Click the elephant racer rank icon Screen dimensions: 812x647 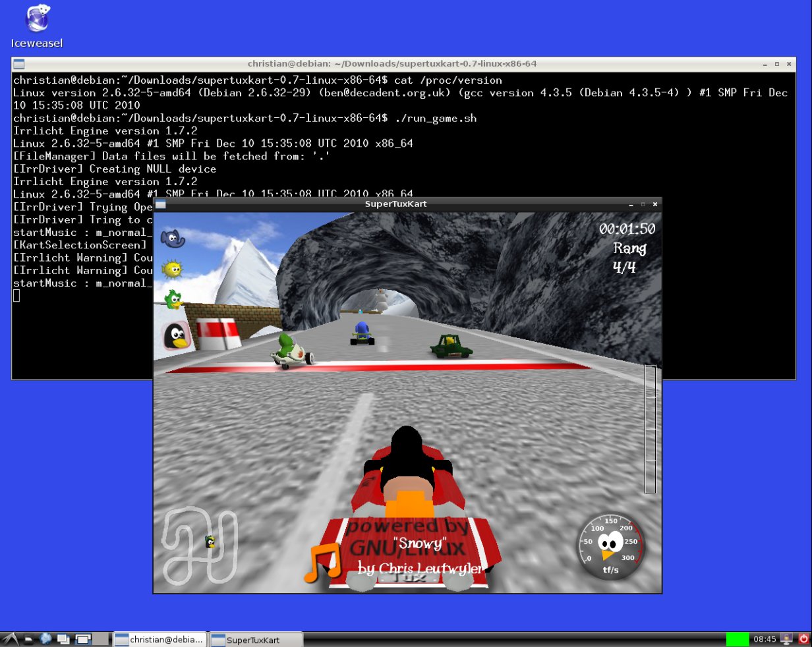[173, 238]
